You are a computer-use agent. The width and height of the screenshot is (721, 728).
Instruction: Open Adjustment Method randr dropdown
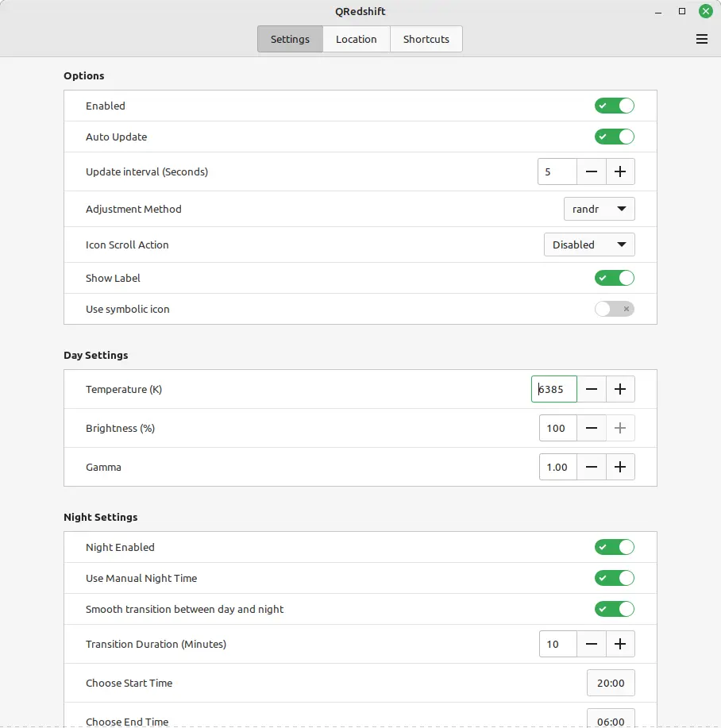coord(599,209)
